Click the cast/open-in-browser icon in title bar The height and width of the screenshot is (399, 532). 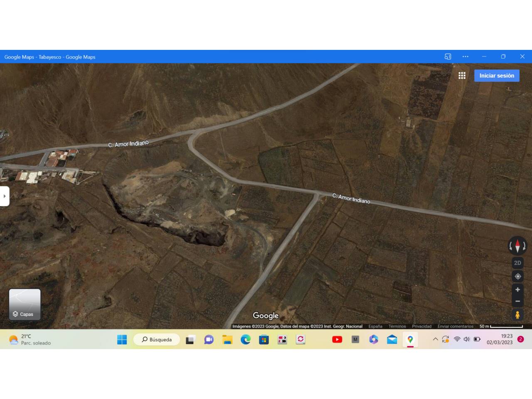point(448,57)
